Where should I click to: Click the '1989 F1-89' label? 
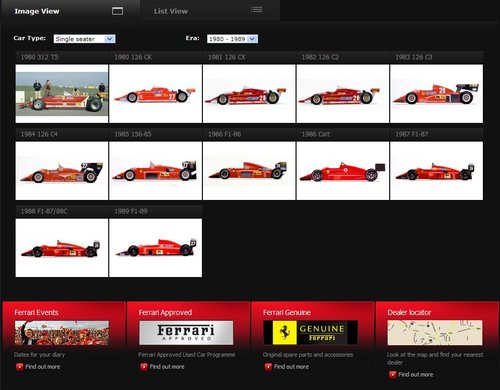131,211
